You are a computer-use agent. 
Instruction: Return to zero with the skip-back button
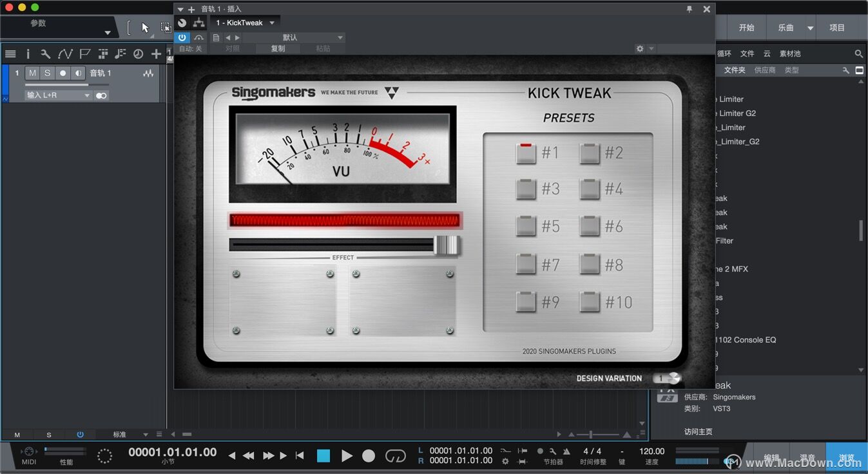[x=300, y=456]
